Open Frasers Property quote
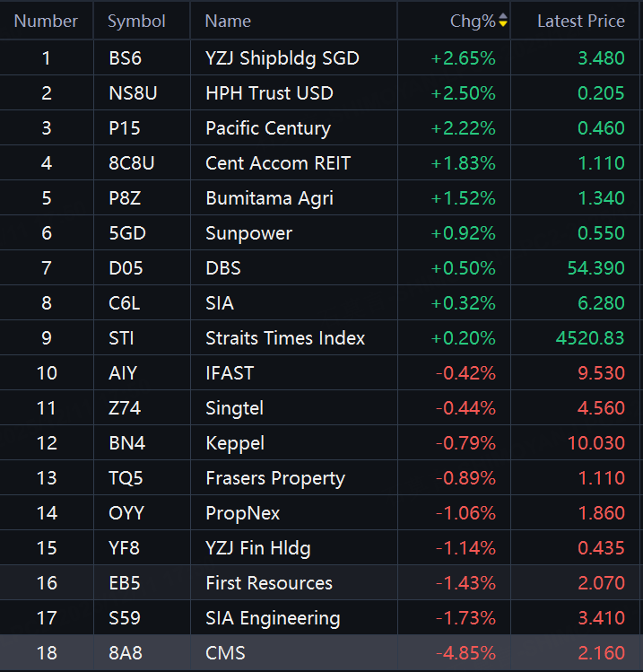643x672 pixels. pyautogui.click(x=274, y=478)
